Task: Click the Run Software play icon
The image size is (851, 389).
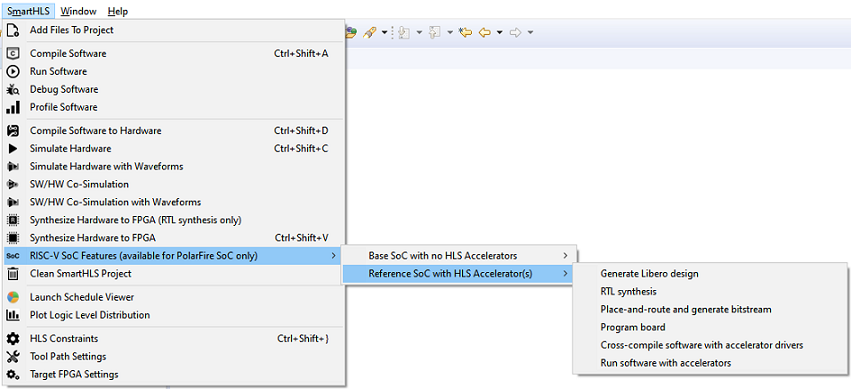Action: 12,72
